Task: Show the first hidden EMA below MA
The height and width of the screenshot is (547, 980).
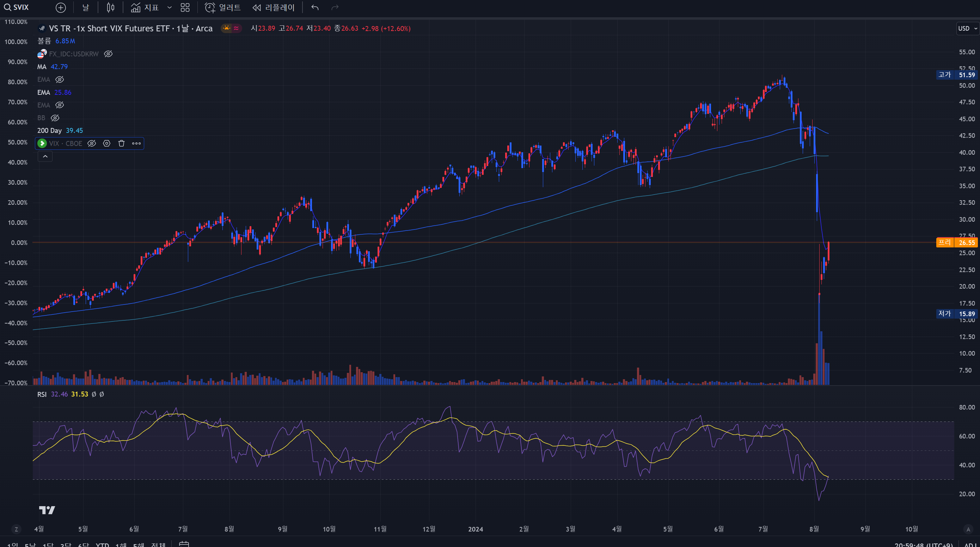Action: [x=59, y=80]
